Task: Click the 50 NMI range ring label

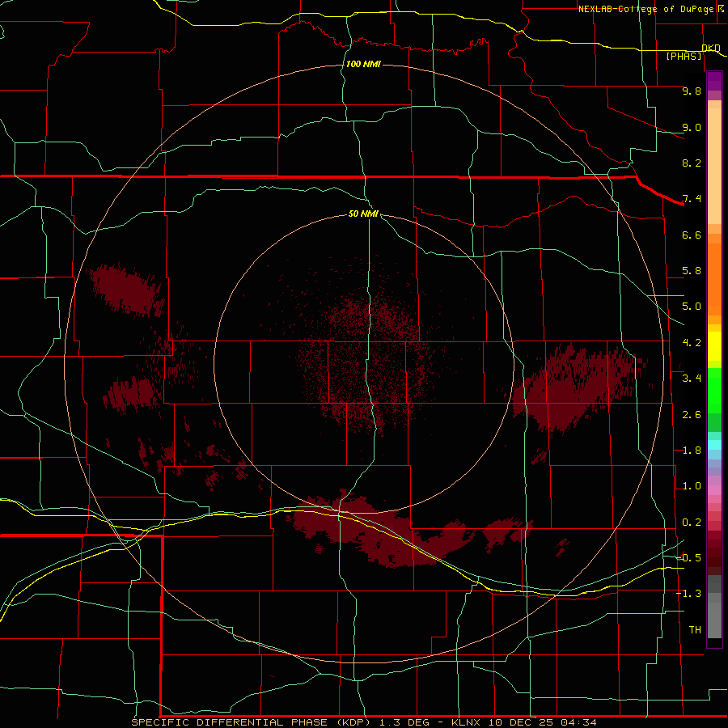Action: (363, 214)
